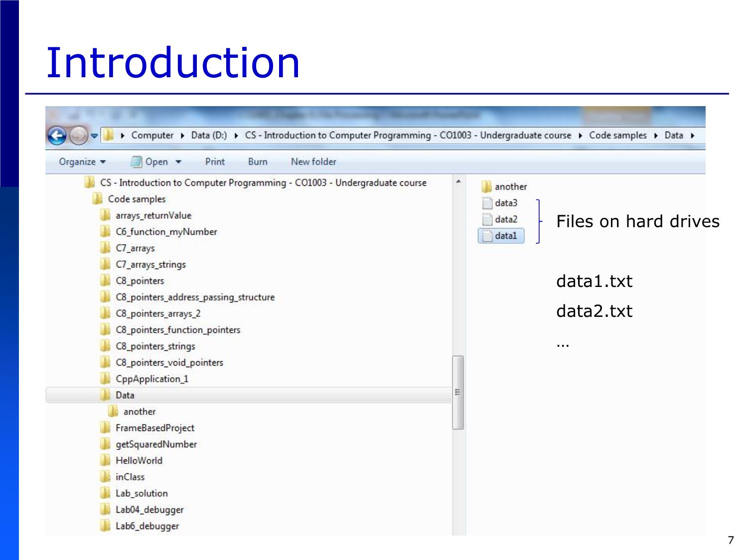Image resolution: width=747 pixels, height=560 pixels.
Task: Select Code samples in the address breadcrumb
Action: coord(617,136)
